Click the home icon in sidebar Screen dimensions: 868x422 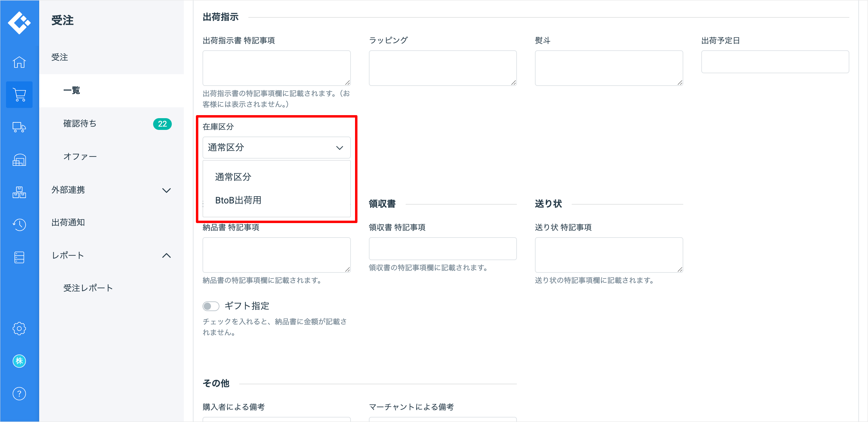tap(19, 62)
